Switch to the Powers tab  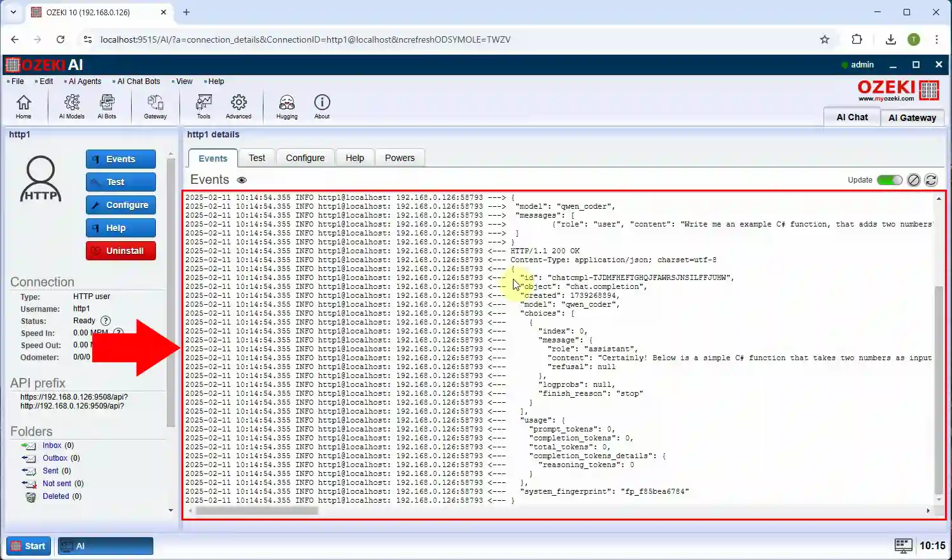pos(400,158)
